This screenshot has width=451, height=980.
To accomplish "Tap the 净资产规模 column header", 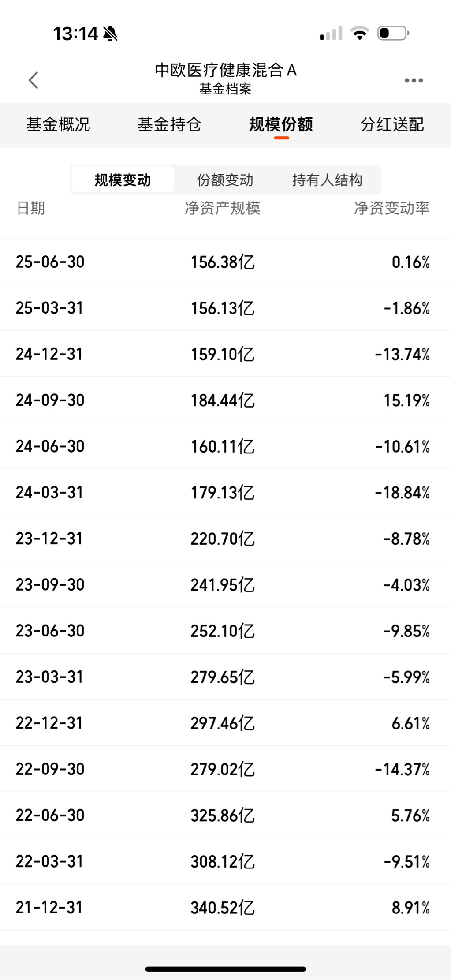I will [223, 208].
